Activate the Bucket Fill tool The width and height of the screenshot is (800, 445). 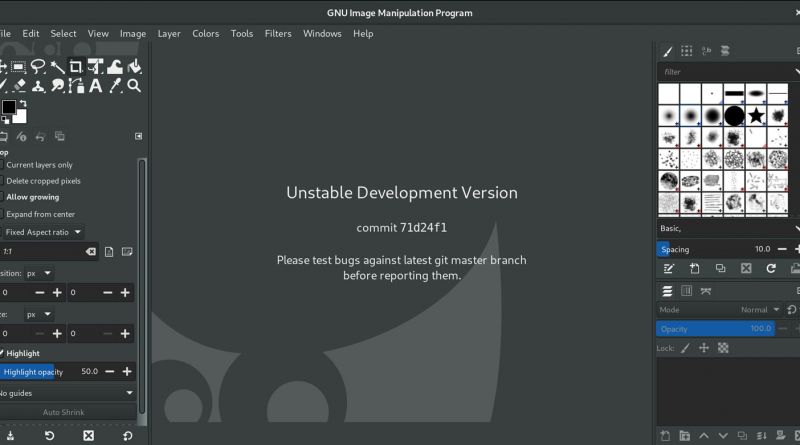(134, 66)
